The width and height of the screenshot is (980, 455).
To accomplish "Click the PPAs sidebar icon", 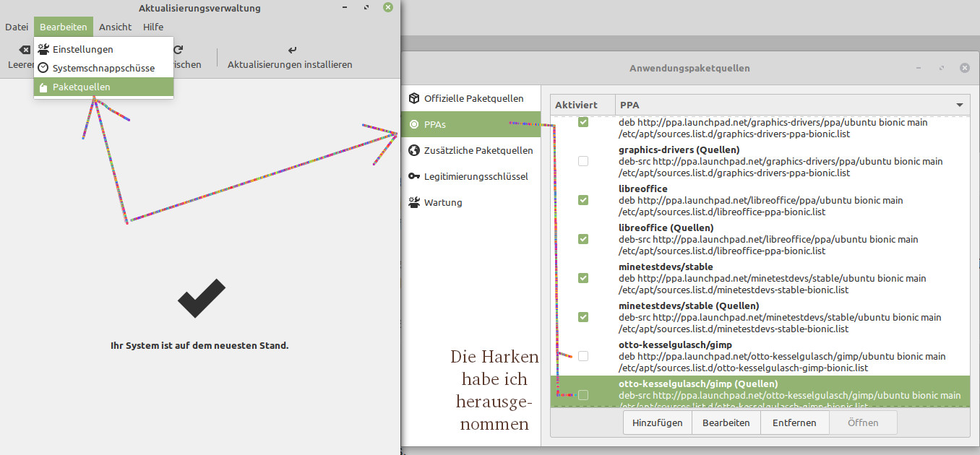I will (414, 124).
